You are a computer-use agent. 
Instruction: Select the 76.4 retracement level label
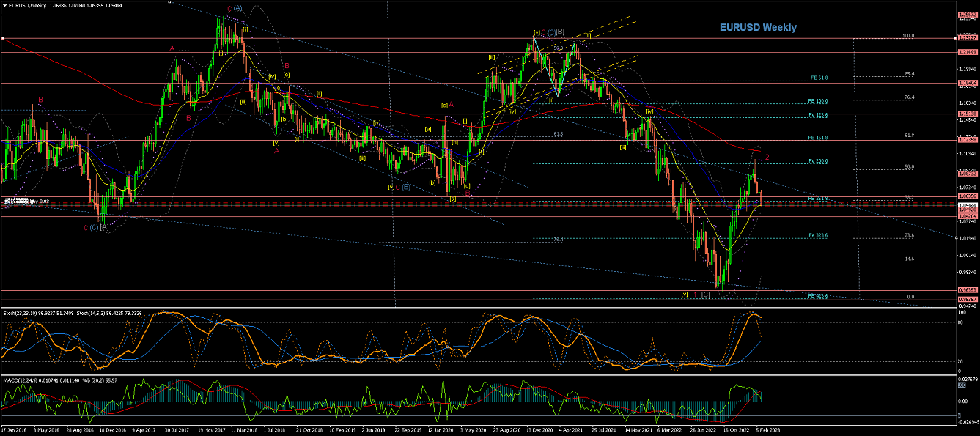click(x=909, y=97)
